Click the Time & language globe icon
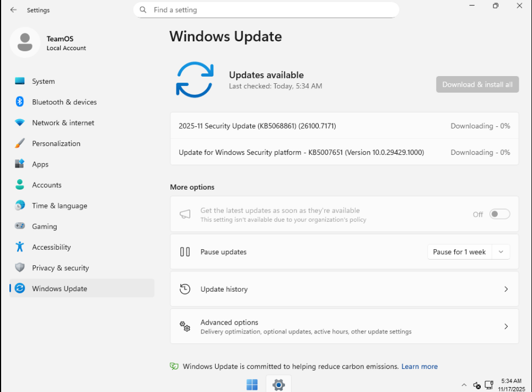532x392 pixels. [20, 205]
